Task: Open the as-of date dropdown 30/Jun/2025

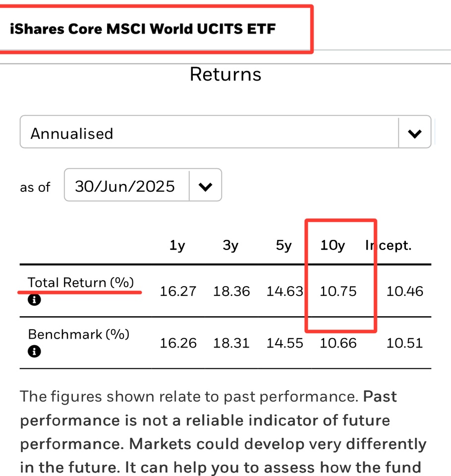Action: (143, 185)
